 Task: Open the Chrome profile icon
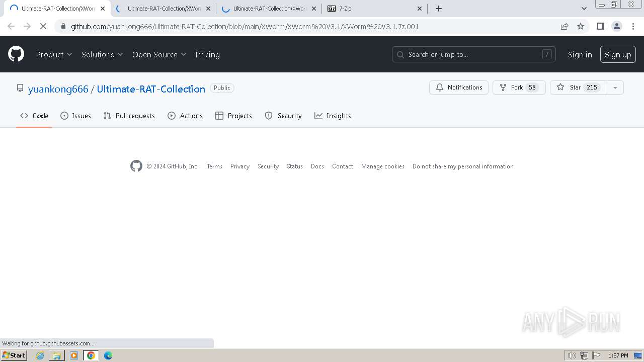[x=616, y=26]
